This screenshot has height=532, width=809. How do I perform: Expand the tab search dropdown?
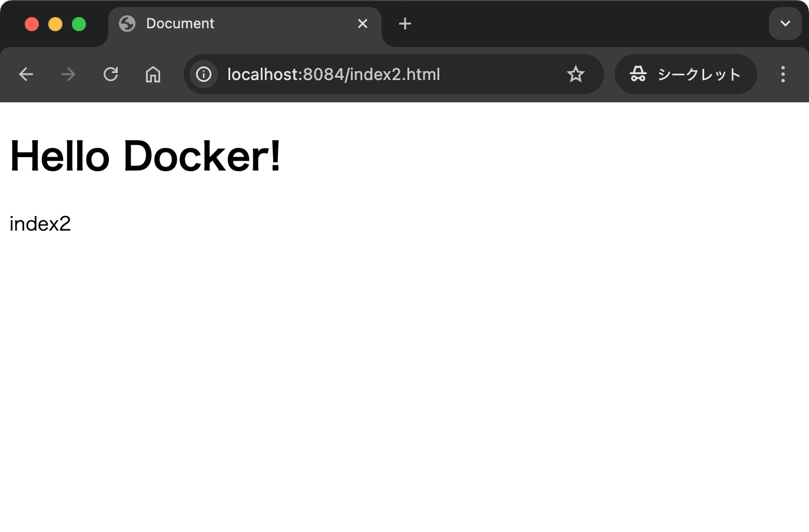click(x=785, y=24)
